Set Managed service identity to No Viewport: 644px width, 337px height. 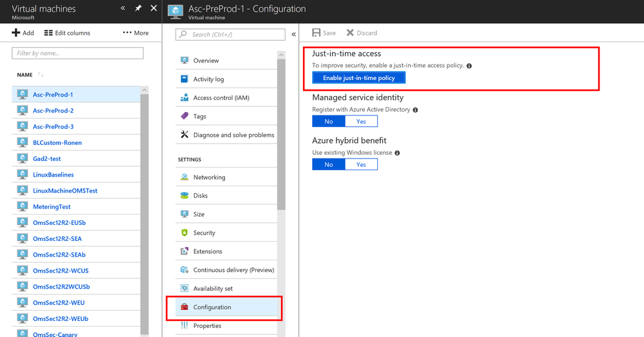(x=329, y=121)
